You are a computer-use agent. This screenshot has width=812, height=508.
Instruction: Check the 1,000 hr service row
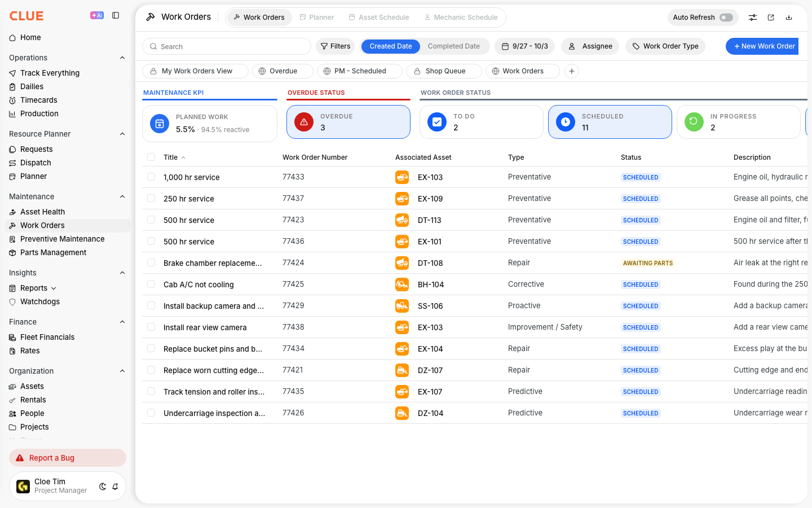pyautogui.click(x=151, y=177)
